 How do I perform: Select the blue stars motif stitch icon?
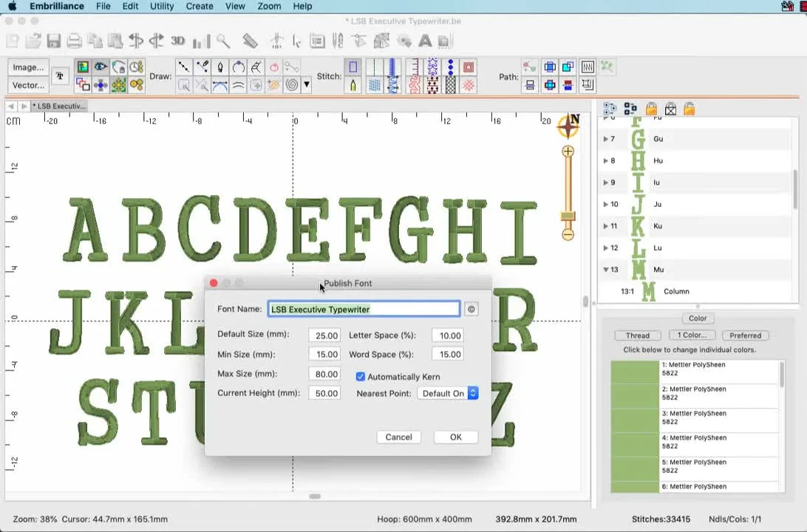pos(432,67)
